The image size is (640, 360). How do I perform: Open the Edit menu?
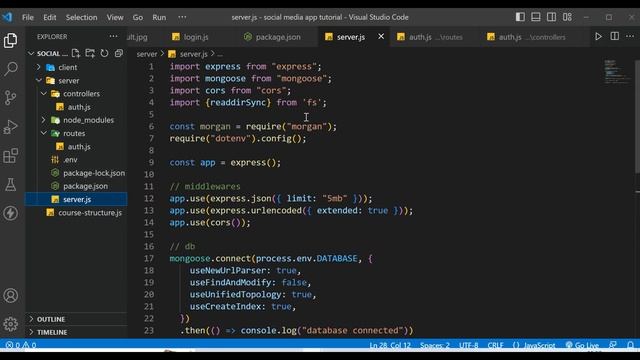pyautogui.click(x=50, y=17)
